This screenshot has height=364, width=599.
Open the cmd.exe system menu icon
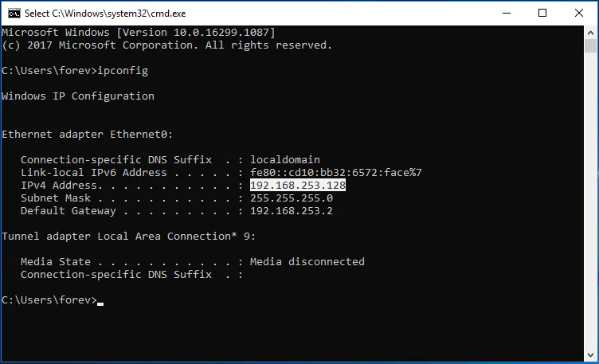(12, 13)
